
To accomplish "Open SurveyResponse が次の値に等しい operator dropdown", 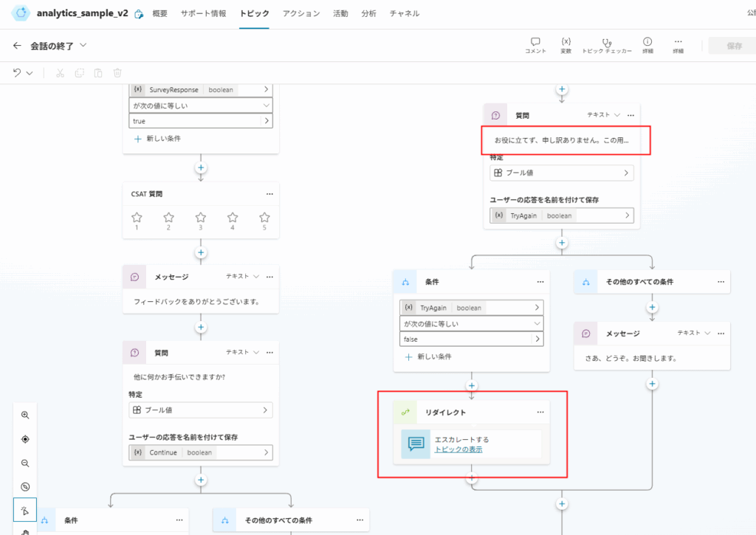I will click(201, 106).
